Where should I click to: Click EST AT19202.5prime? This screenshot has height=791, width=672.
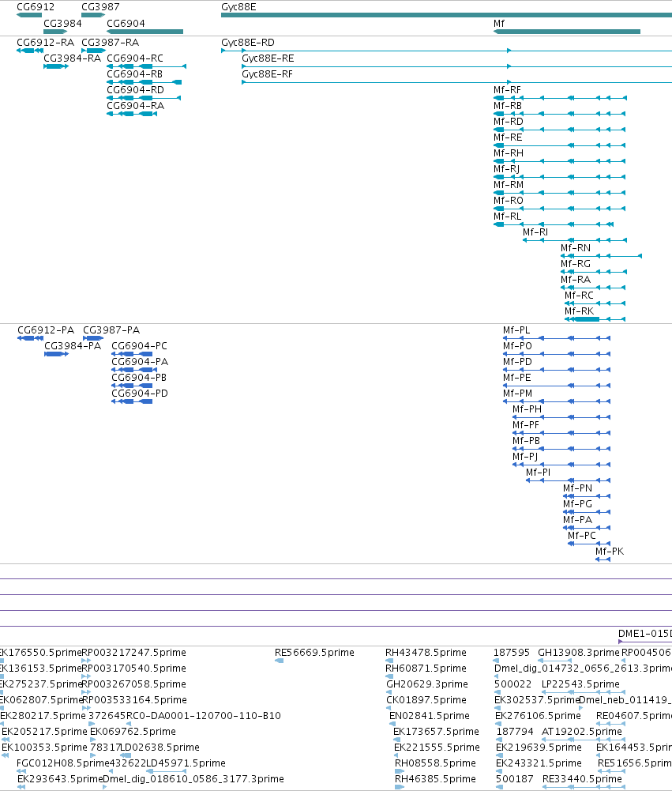(x=581, y=732)
